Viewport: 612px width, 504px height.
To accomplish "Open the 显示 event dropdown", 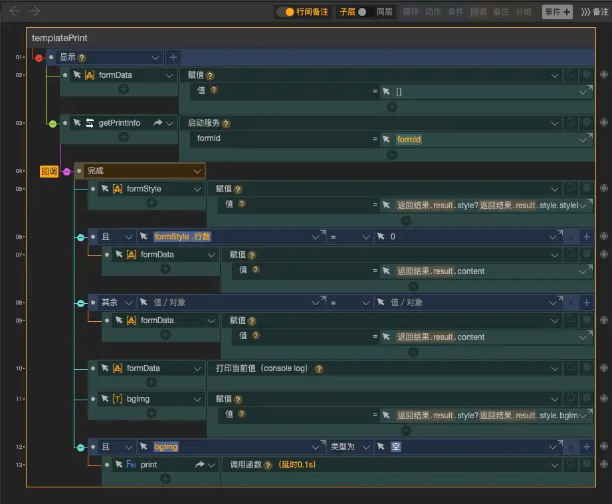I will pos(155,58).
